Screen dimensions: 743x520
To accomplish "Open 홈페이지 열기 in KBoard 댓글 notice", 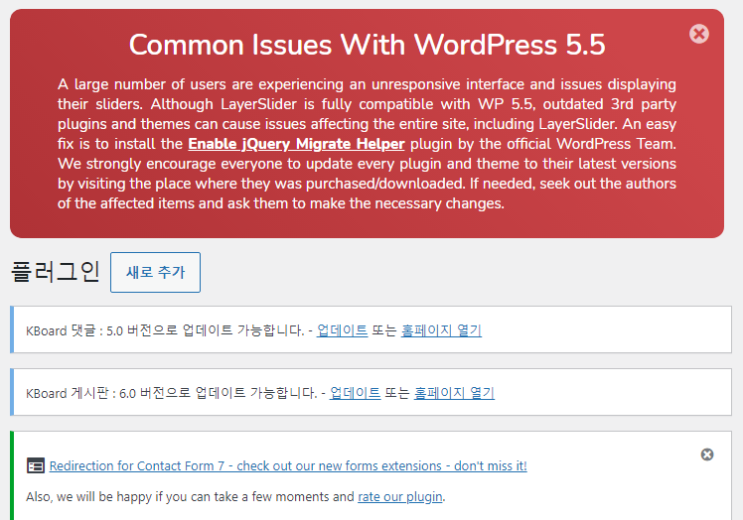I will (x=441, y=330).
